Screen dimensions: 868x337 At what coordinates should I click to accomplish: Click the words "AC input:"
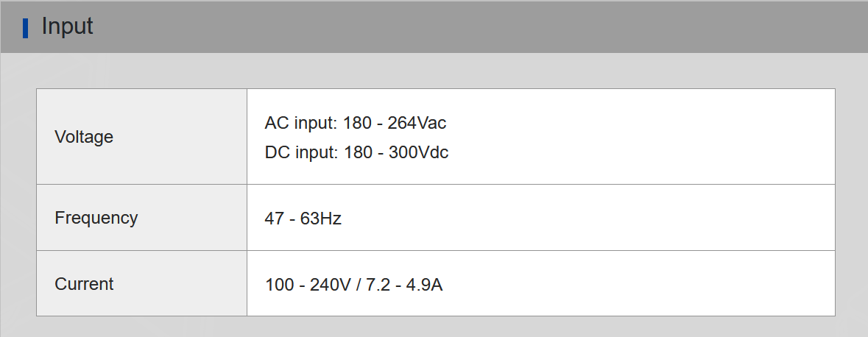(301, 123)
